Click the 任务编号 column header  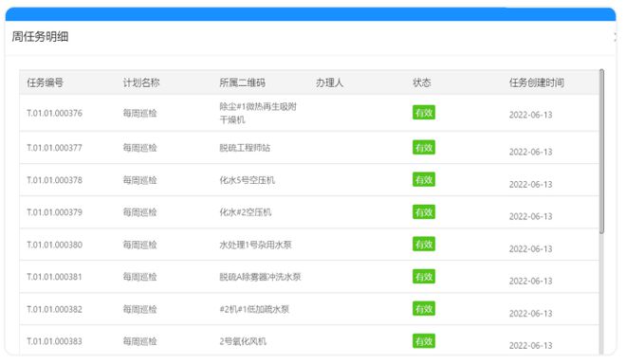pyautogui.click(x=46, y=82)
